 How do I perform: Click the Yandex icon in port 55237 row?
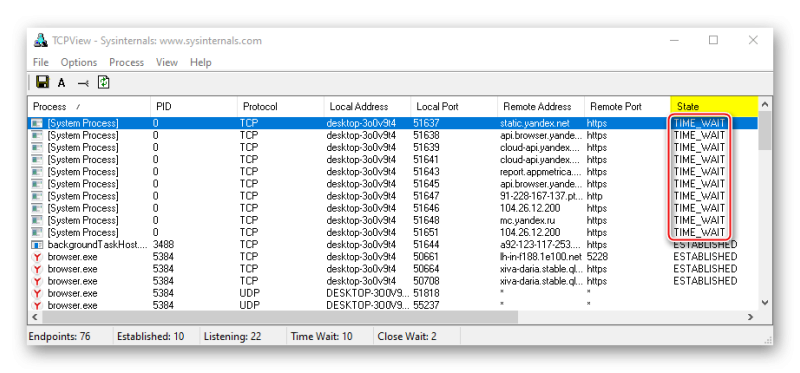click(37, 306)
